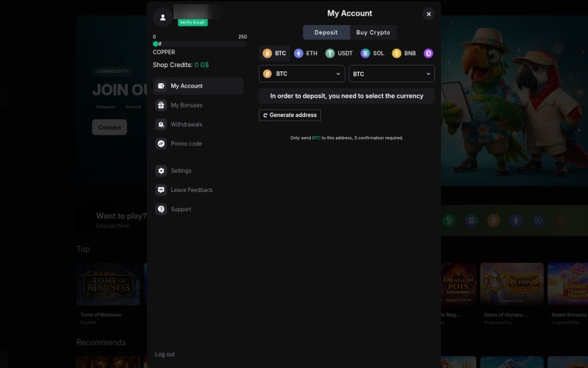Image resolution: width=588 pixels, height=368 pixels.
Task: Click the Settings gear icon
Action: tap(161, 171)
